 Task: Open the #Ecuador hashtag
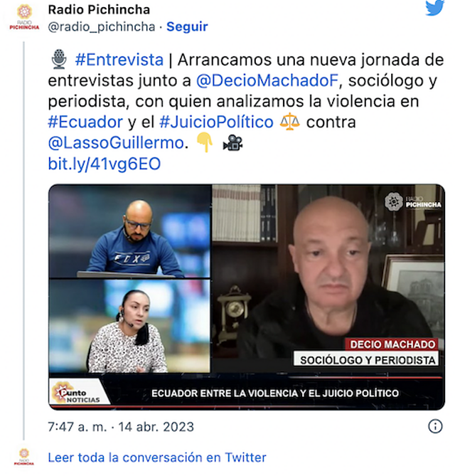[85, 122]
